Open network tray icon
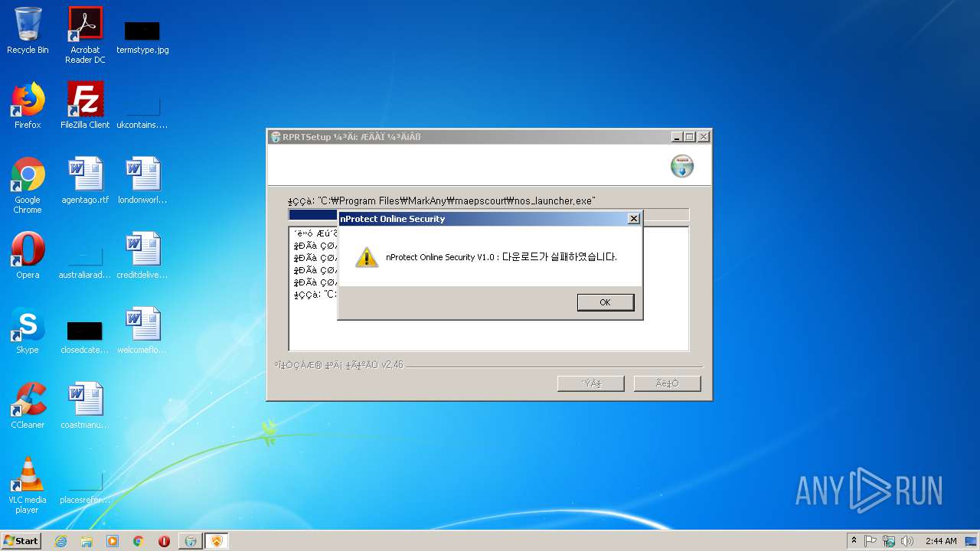The width and height of the screenshot is (980, 551). click(x=889, y=541)
